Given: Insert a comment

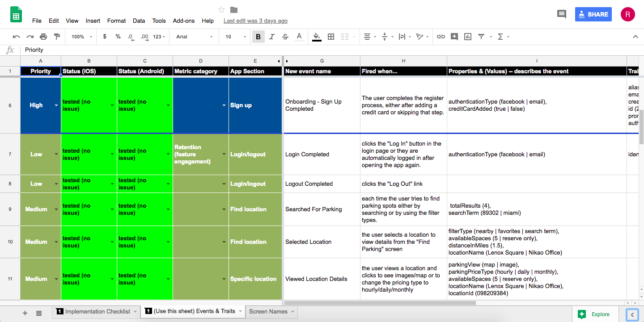Looking at the screenshot, I should pos(454,37).
